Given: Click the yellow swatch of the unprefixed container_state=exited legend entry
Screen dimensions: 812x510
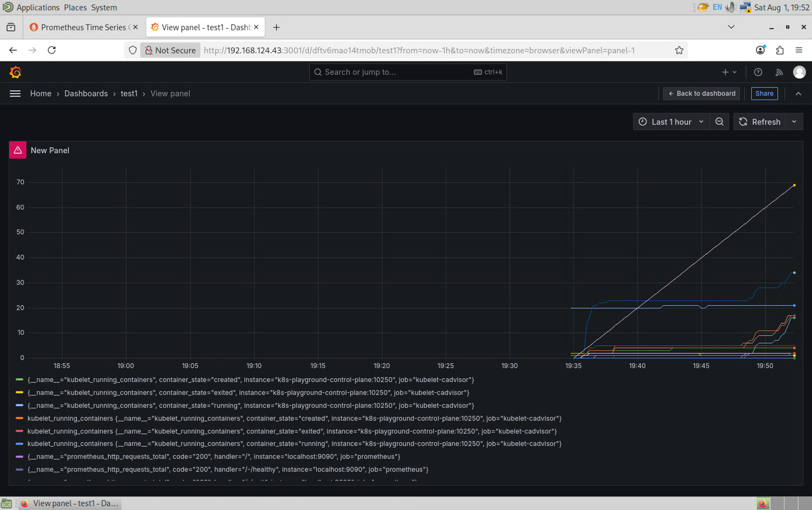Looking at the screenshot, I should (x=20, y=392).
